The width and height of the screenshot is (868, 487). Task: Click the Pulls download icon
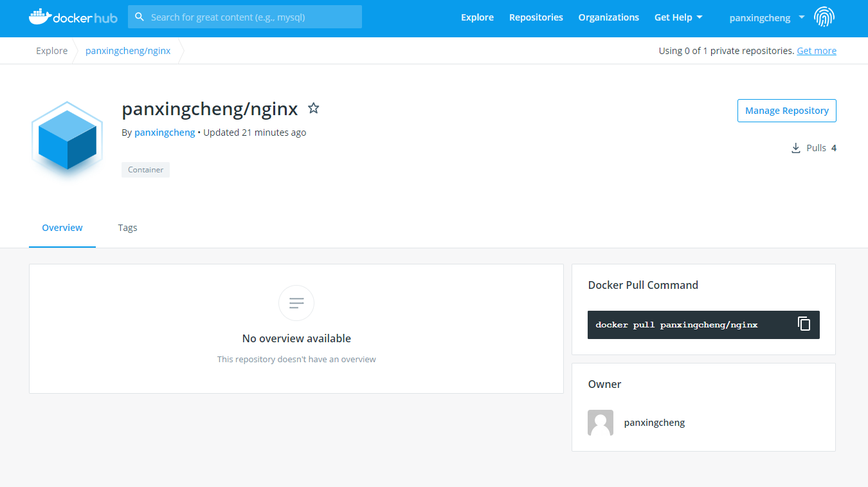click(x=796, y=148)
